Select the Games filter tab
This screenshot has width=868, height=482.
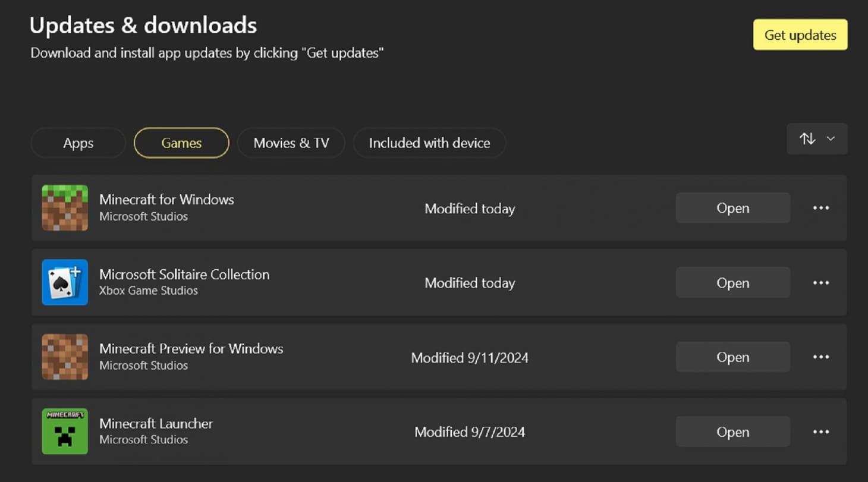click(181, 143)
